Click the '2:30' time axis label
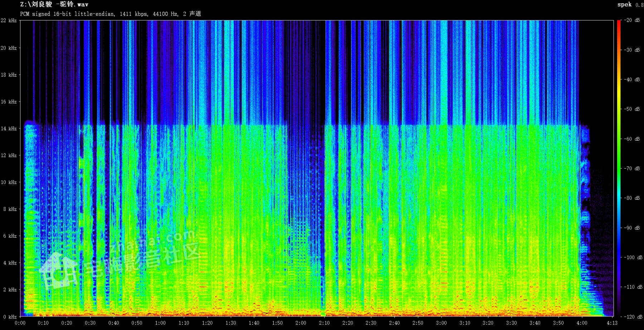 [371, 323]
